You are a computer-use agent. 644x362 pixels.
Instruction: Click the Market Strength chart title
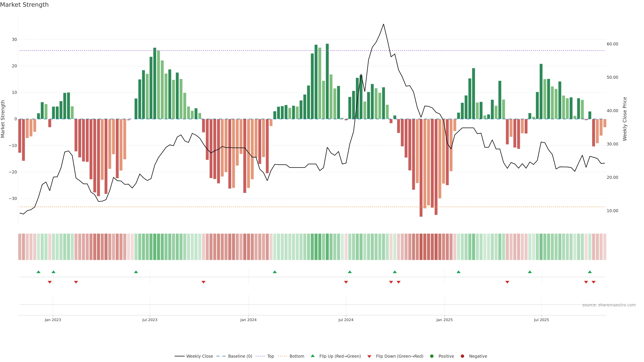[x=24, y=5]
